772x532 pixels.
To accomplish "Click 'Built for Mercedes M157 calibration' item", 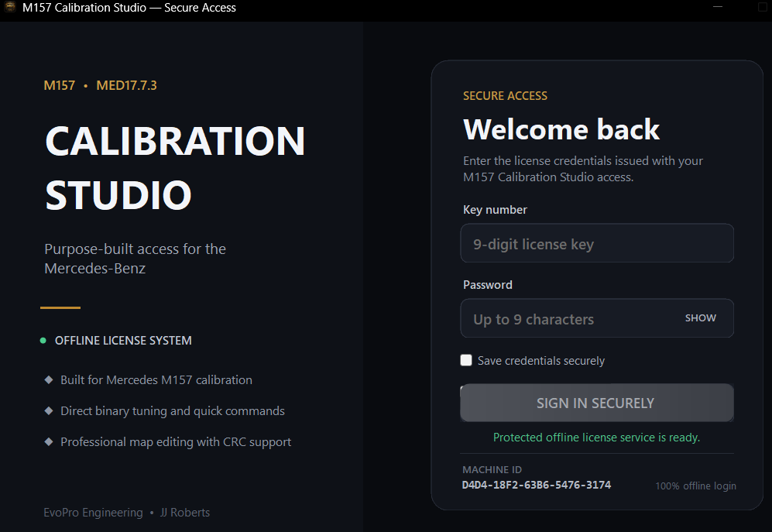I will pyautogui.click(x=156, y=379).
